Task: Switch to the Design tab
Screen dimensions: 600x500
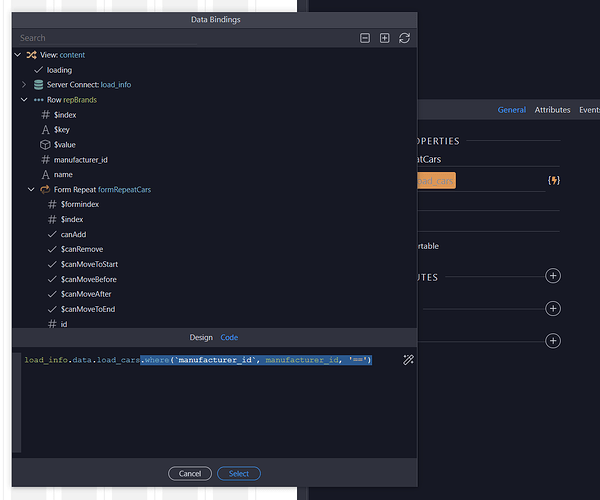Action: coord(201,338)
